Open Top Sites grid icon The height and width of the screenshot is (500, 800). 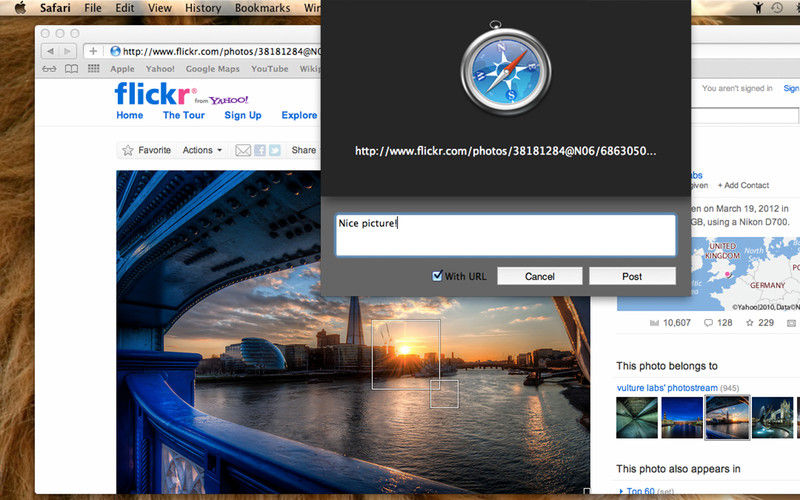(93, 68)
